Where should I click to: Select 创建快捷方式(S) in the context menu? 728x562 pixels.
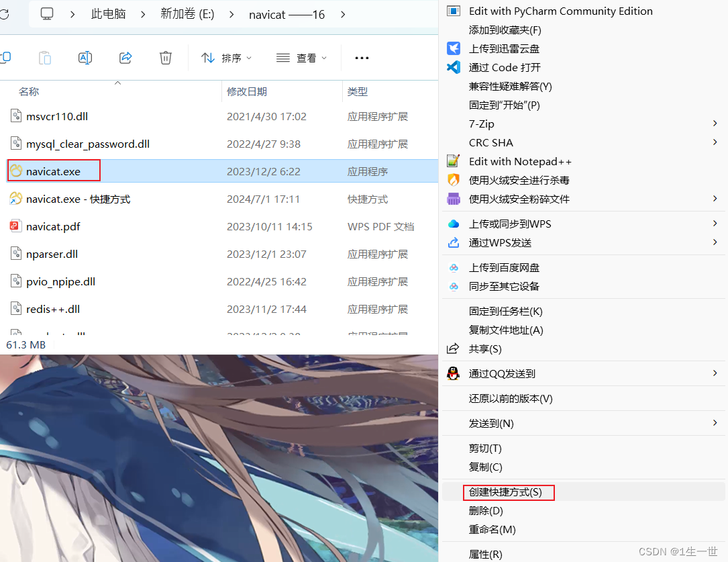click(509, 492)
